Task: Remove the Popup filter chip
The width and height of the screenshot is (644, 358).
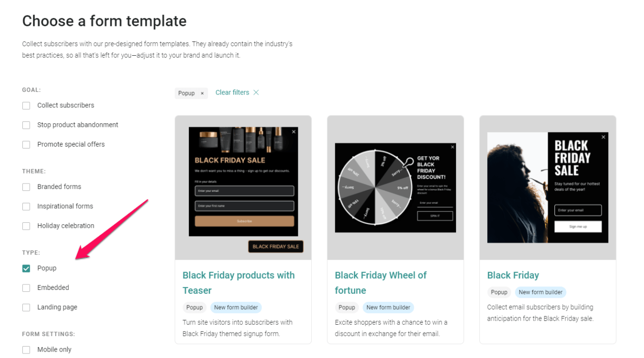Action: pyautogui.click(x=201, y=93)
